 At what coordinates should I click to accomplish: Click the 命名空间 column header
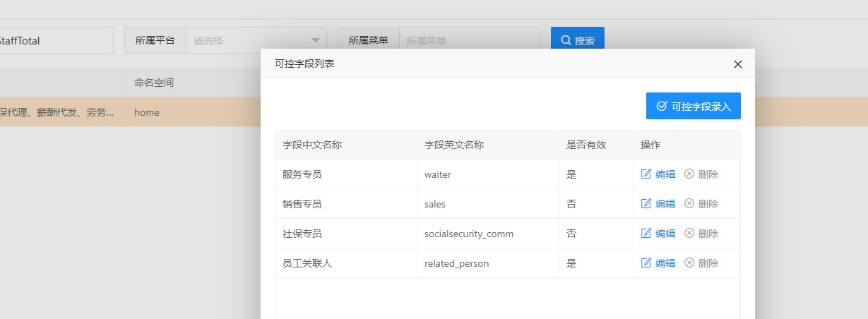pyautogui.click(x=154, y=83)
